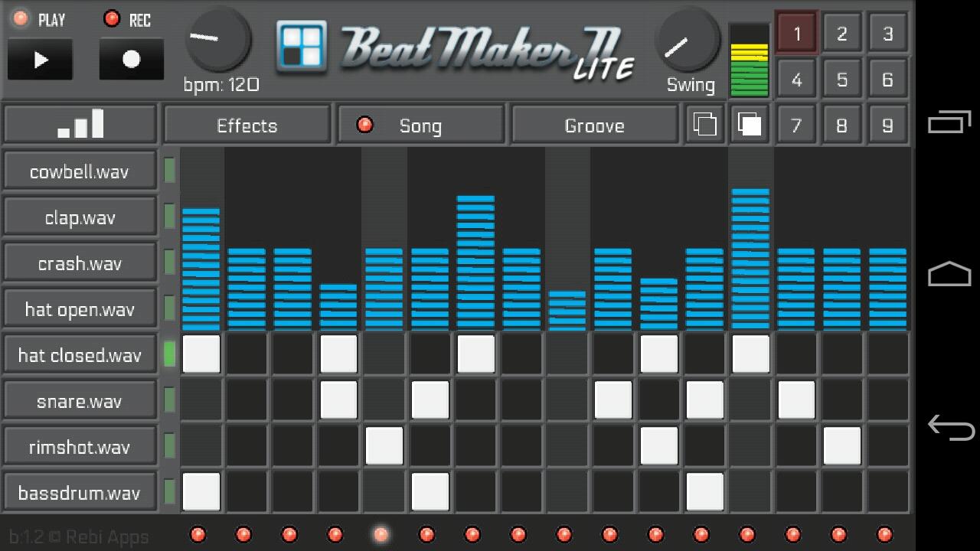Image resolution: width=980 pixels, height=551 pixels.
Task: Paste pattern using filled squares icon
Action: pos(750,125)
